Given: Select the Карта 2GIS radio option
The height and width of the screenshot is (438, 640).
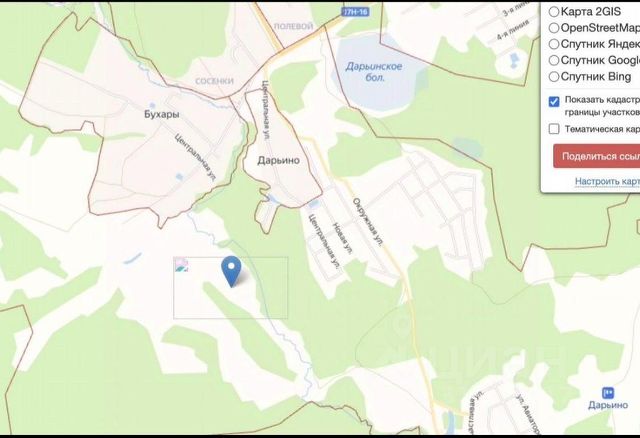Looking at the screenshot, I should pyautogui.click(x=554, y=11).
